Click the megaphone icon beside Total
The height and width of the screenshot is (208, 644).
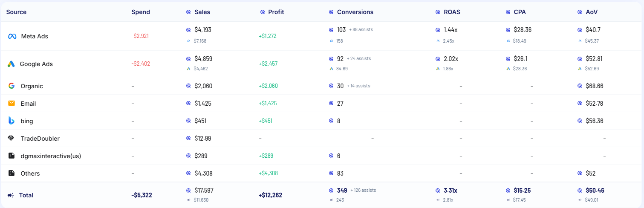click(x=11, y=195)
